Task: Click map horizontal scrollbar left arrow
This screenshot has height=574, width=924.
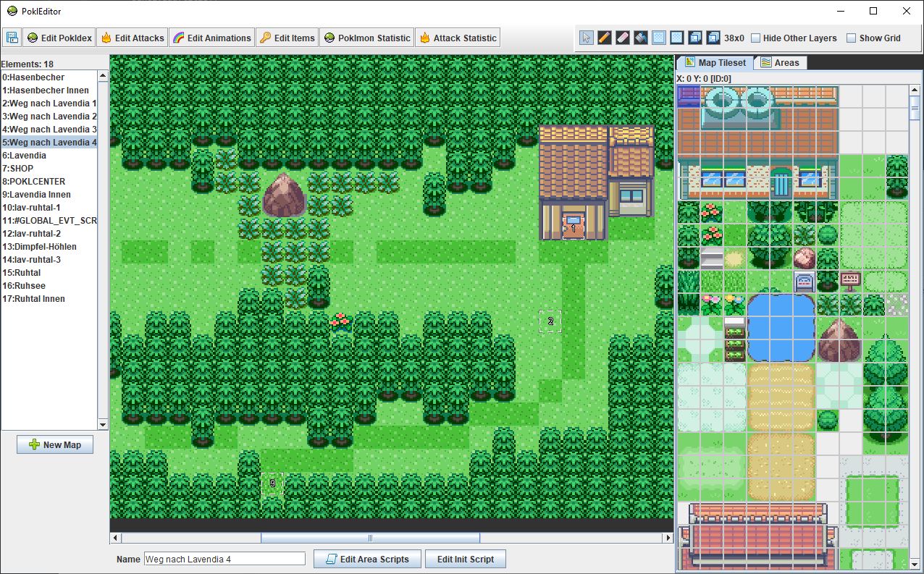Action: coord(115,538)
